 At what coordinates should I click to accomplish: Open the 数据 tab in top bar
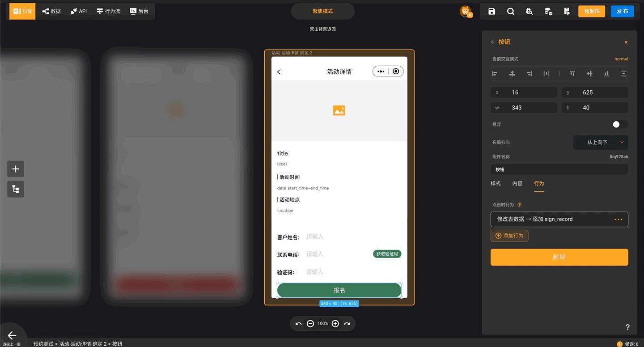[x=51, y=11]
